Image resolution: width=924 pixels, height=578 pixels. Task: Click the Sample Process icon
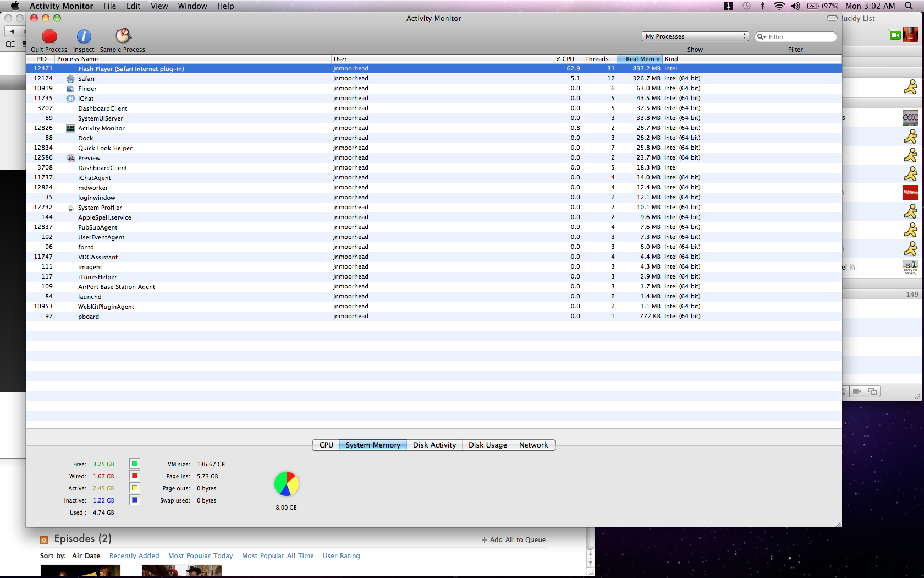click(x=123, y=36)
